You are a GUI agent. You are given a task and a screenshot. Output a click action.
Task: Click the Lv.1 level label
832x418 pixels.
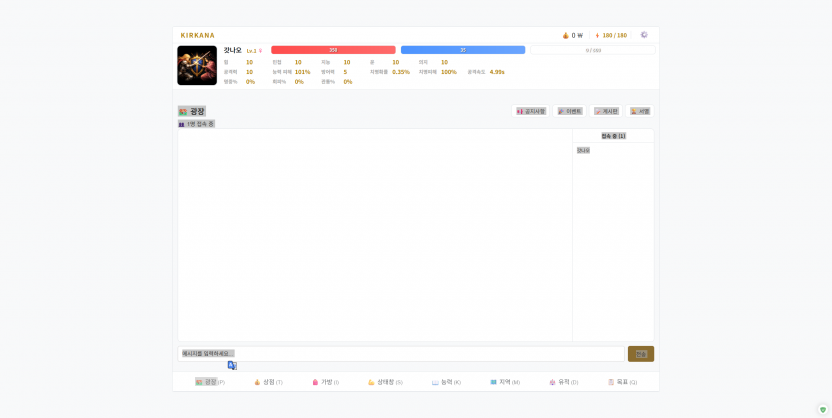click(252, 51)
